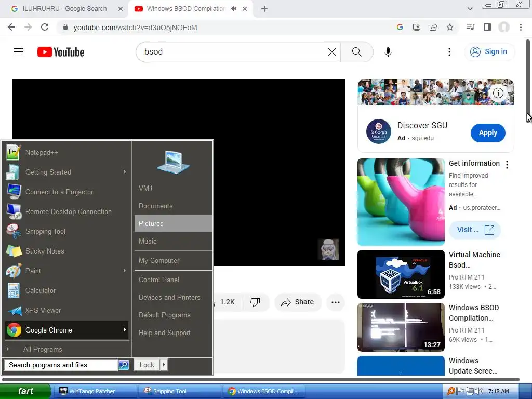This screenshot has width=532, height=399.
Task: Expand the Paint recent files arrow
Action: [x=125, y=270]
